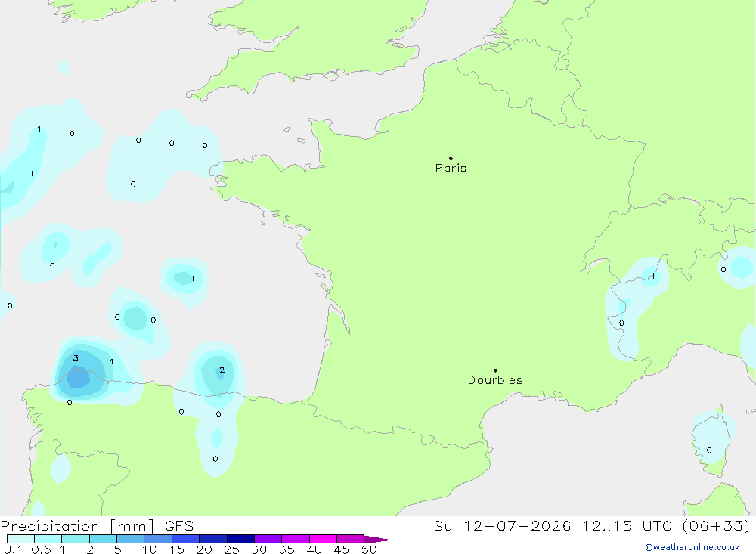Click the 0.5–1 mm legend swatch
The height and width of the screenshot is (554, 756).
tap(48, 539)
